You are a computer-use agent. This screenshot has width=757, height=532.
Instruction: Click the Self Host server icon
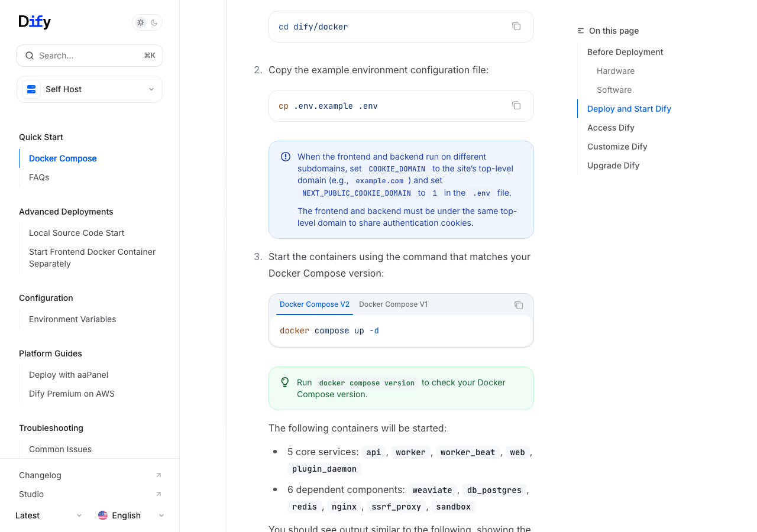pyautogui.click(x=31, y=89)
